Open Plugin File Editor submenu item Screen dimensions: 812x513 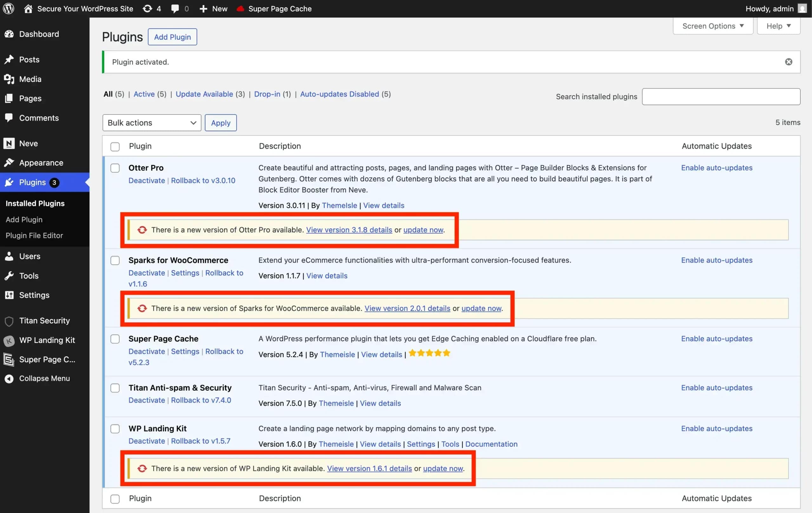point(34,235)
